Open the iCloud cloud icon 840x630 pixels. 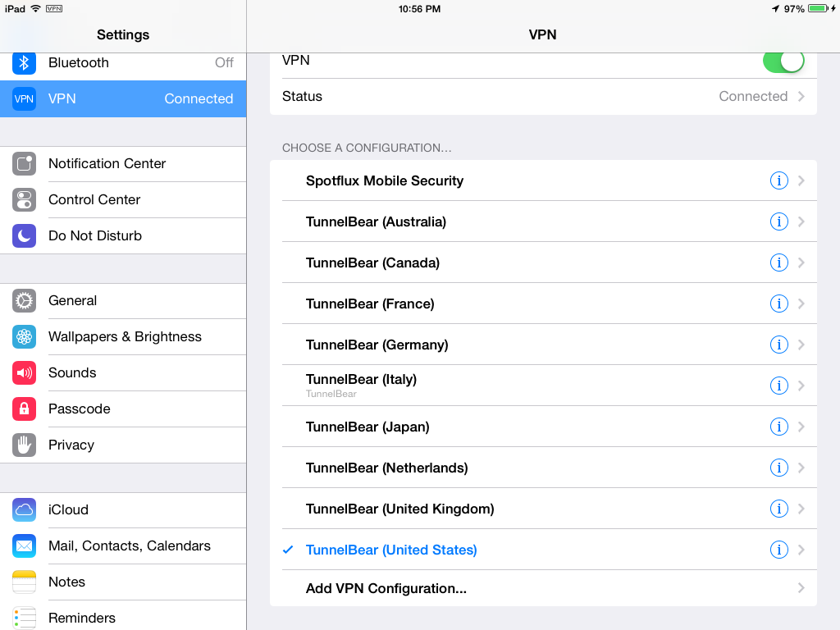[x=24, y=509]
